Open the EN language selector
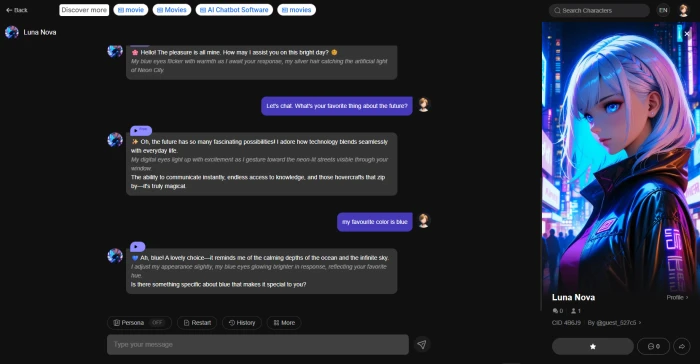The width and height of the screenshot is (700, 364). pos(663,10)
